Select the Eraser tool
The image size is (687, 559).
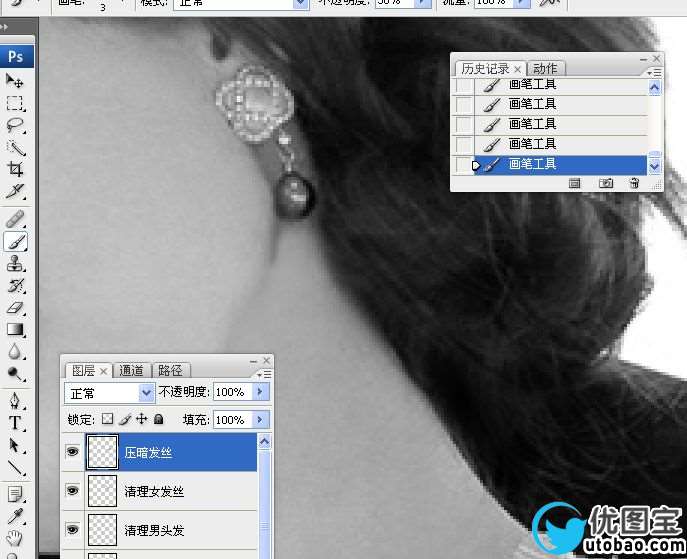(x=15, y=308)
